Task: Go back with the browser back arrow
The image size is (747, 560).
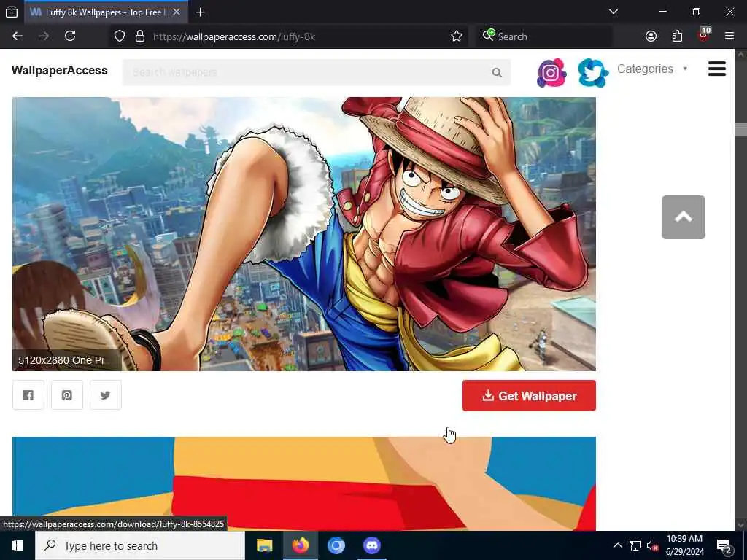Action: (18, 36)
